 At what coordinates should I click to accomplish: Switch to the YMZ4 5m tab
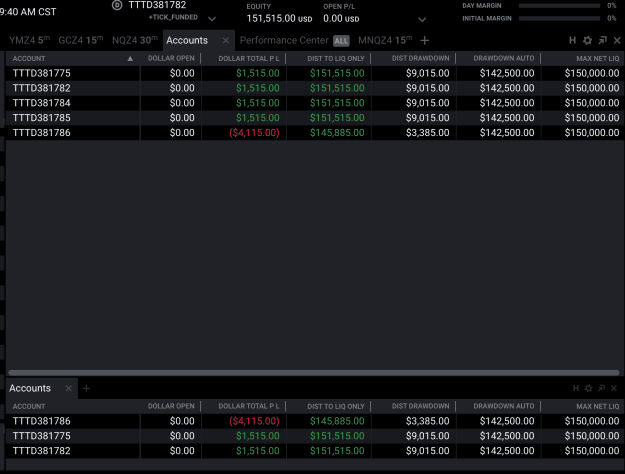point(29,40)
